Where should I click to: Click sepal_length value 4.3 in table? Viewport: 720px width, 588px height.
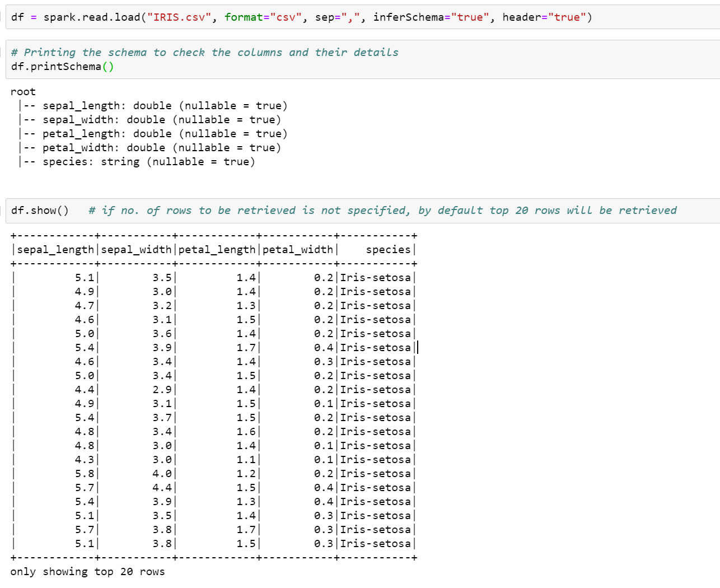click(x=85, y=460)
